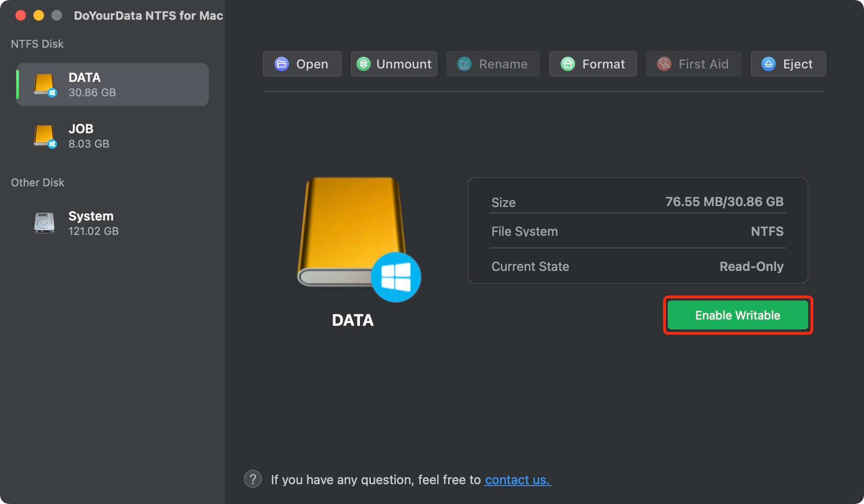This screenshot has width=864, height=504.
Task: Expand the Other Disk section in sidebar
Action: point(38,182)
